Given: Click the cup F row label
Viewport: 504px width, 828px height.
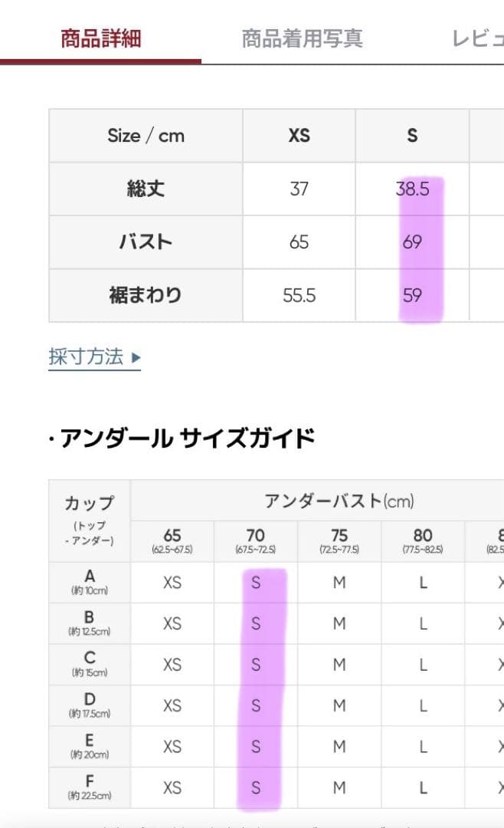Looking at the screenshot, I should point(88,787).
